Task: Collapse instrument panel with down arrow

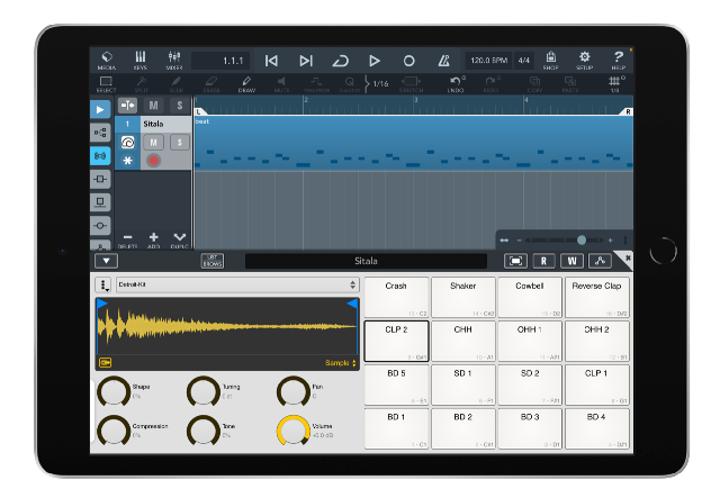Action: pos(106,261)
